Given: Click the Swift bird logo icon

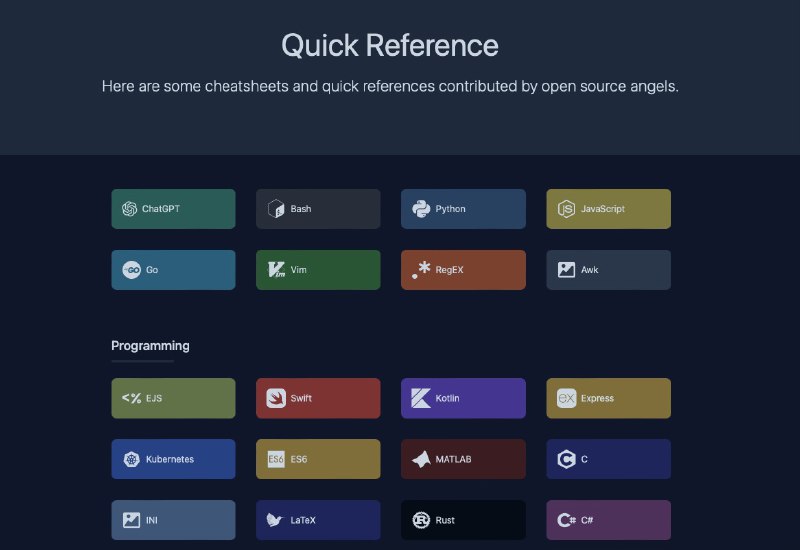Looking at the screenshot, I should [275, 398].
